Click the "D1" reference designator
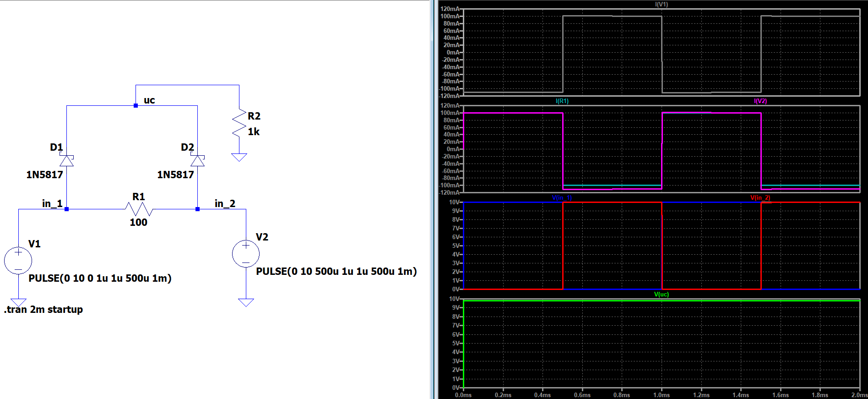 click(x=56, y=147)
